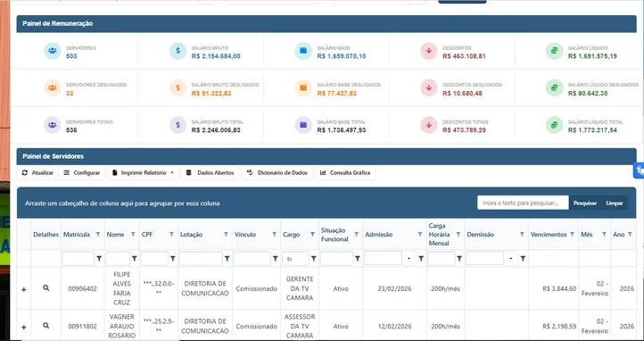
Task: Open the Matrícula column header filter icon
Action: pos(98,234)
